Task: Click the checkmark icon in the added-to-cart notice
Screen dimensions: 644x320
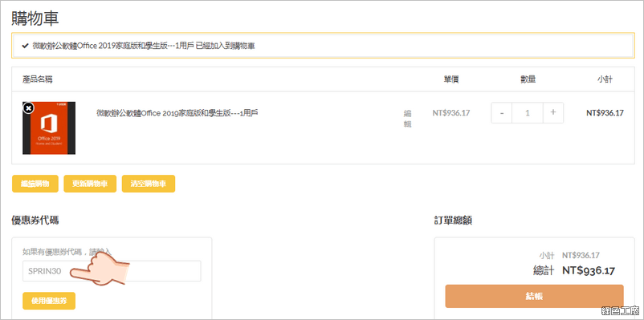Action: (25, 46)
